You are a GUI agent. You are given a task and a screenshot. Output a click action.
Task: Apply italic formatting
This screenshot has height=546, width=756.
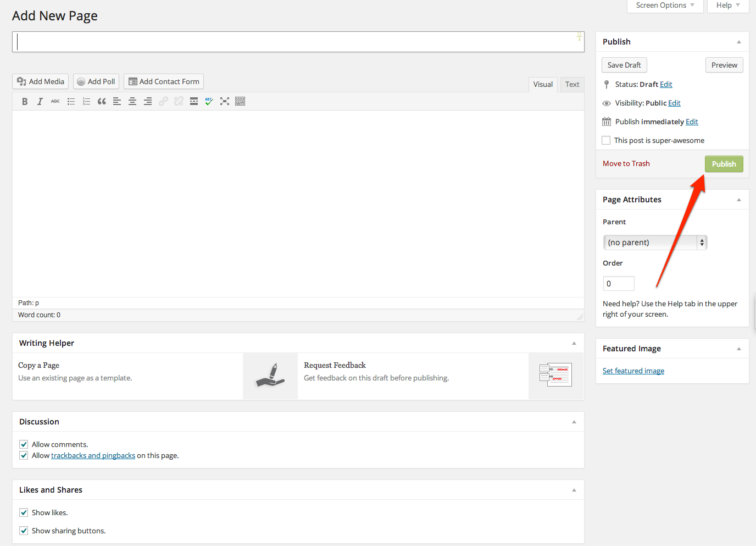(40, 101)
